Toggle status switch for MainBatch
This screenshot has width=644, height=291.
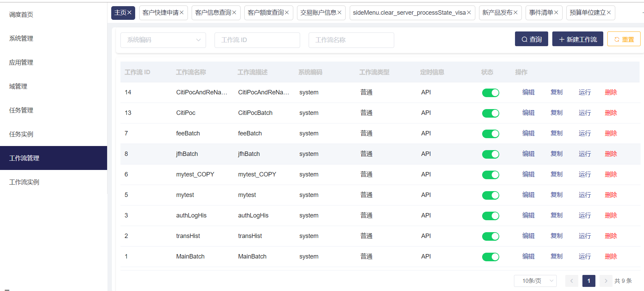(x=490, y=257)
